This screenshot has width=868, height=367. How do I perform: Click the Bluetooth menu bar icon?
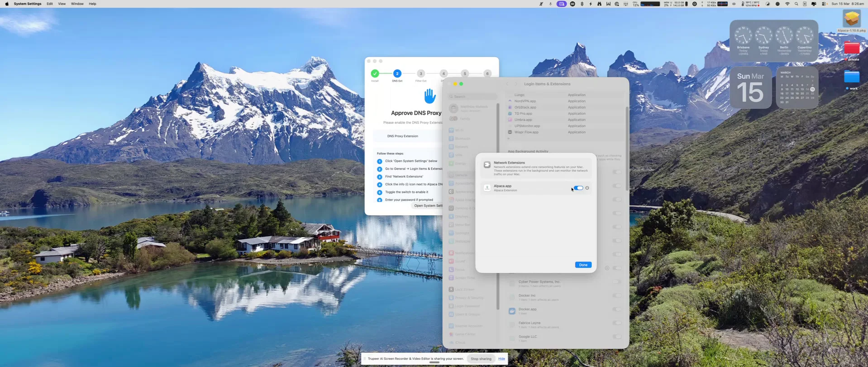click(x=582, y=4)
